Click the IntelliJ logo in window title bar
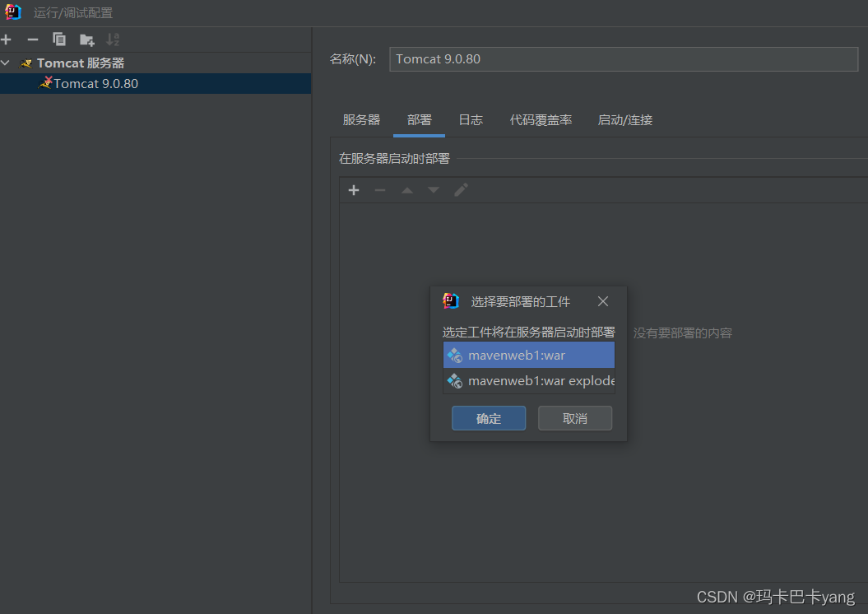Viewport: 868px width, 614px height. 12,12
